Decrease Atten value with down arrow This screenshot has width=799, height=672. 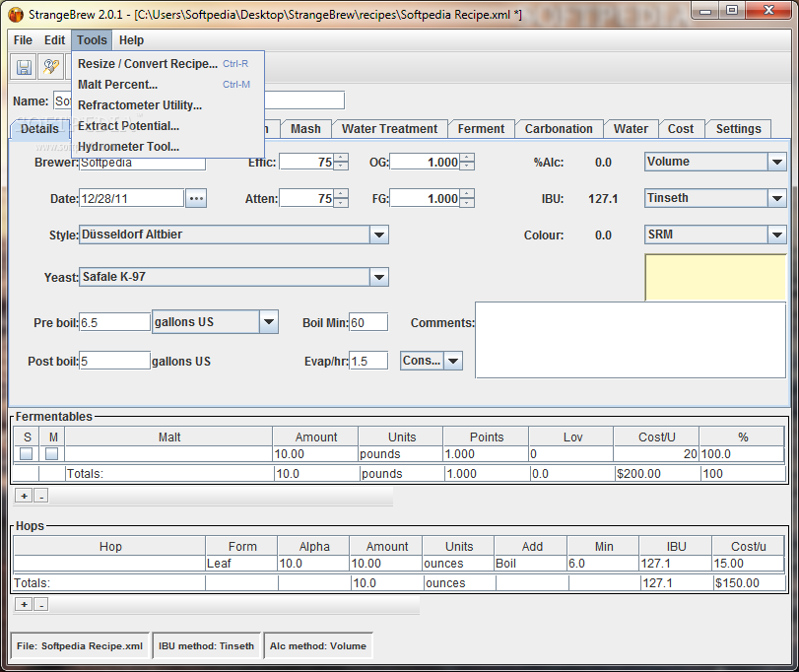341,203
